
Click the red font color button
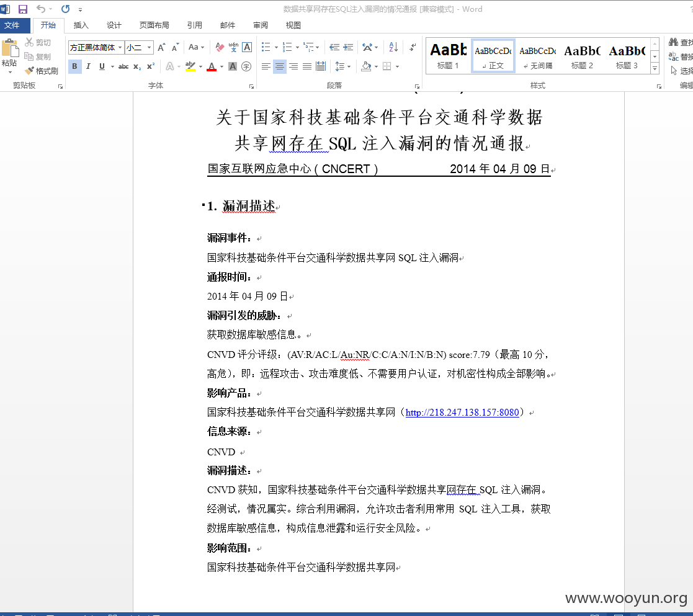pos(212,67)
